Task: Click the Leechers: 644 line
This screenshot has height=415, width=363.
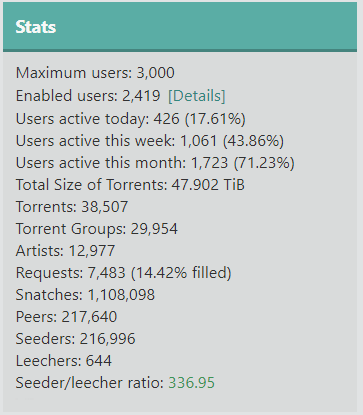Action: click(64, 361)
